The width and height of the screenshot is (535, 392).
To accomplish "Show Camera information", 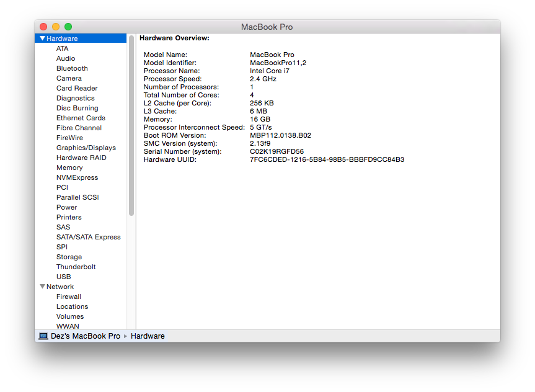I will point(69,78).
